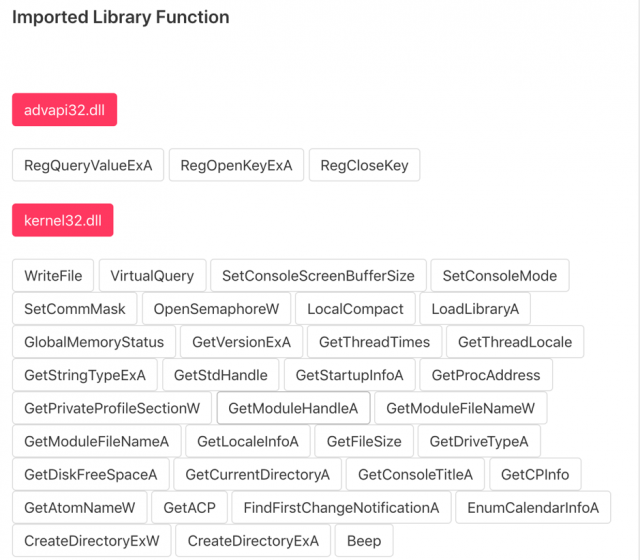
Task: Select the OpenSemaphoreW function
Action: (216, 309)
